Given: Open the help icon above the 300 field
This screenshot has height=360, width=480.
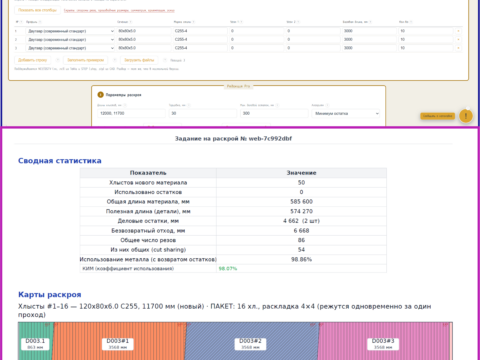Looking at the screenshot, I should coord(277,105).
